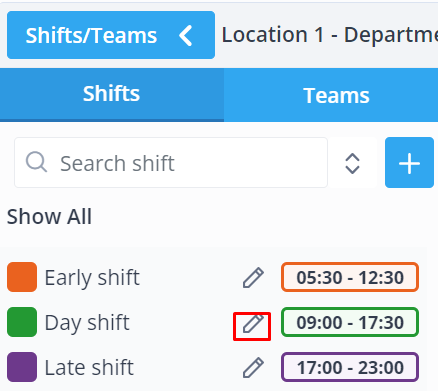Choose the 17:00 - 23:00 time badge
The height and width of the screenshot is (391, 438).
point(350,367)
